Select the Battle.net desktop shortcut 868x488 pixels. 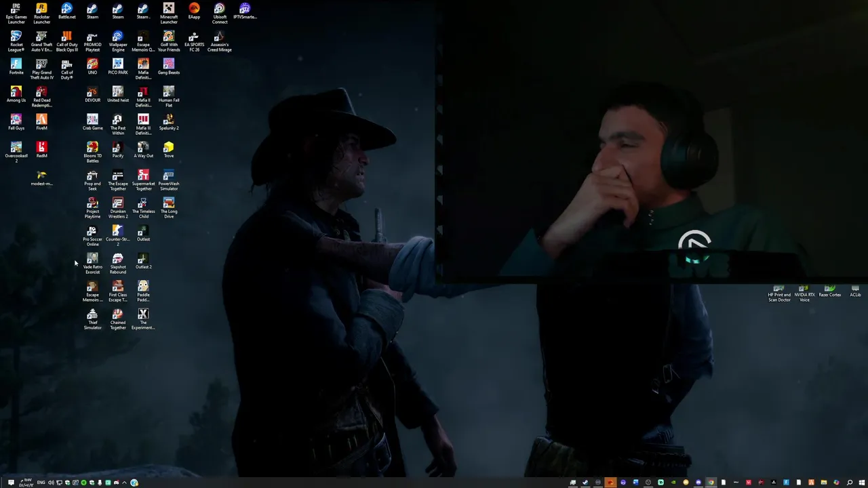pos(66,11)
